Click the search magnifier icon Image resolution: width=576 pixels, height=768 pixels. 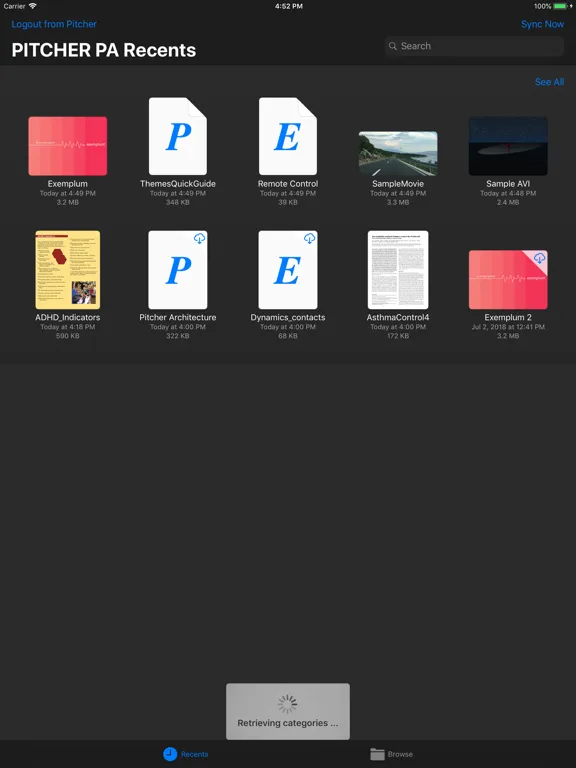(393, 46)
